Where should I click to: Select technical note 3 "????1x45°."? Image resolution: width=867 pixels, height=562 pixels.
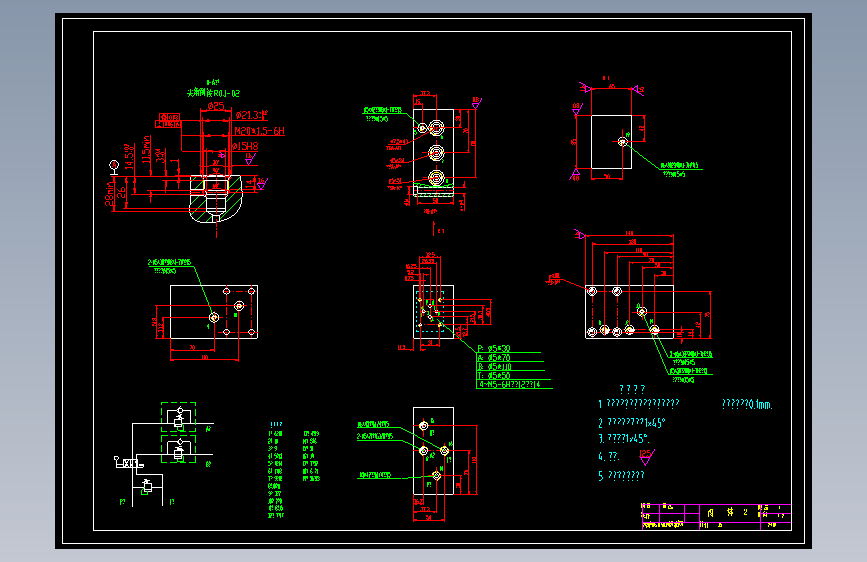tap(624, 439)
